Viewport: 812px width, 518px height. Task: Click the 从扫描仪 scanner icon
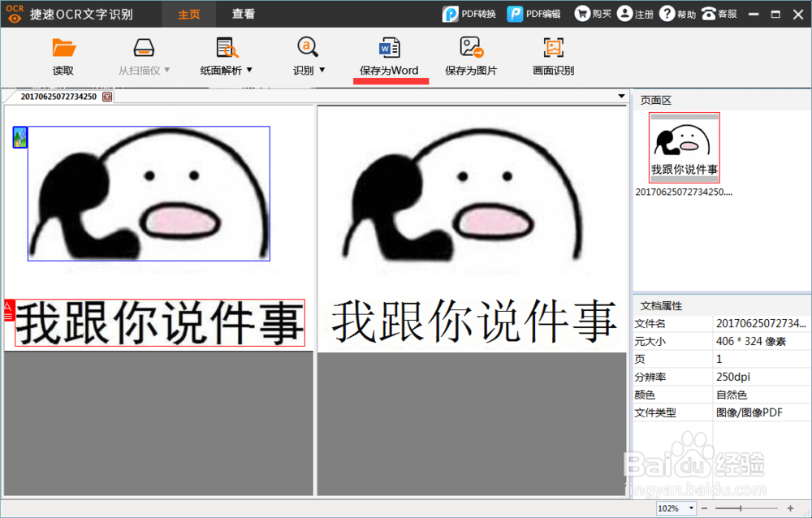point(144,48)
